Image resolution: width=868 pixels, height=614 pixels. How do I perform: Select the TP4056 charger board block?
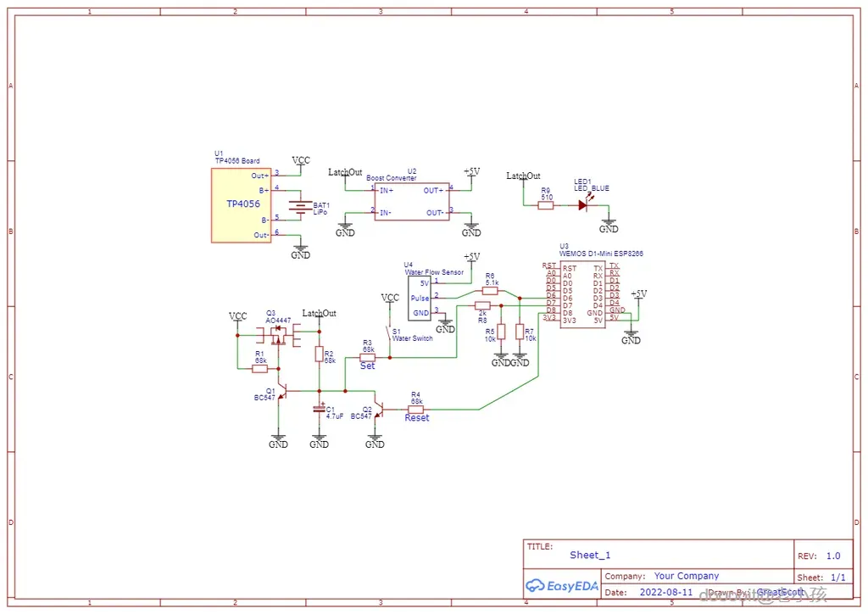click(x=242, y=205)
